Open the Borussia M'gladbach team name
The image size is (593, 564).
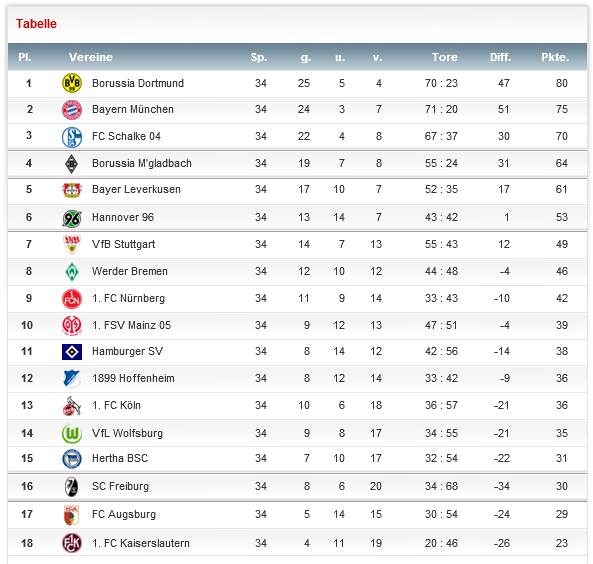[x=142, y=163]
